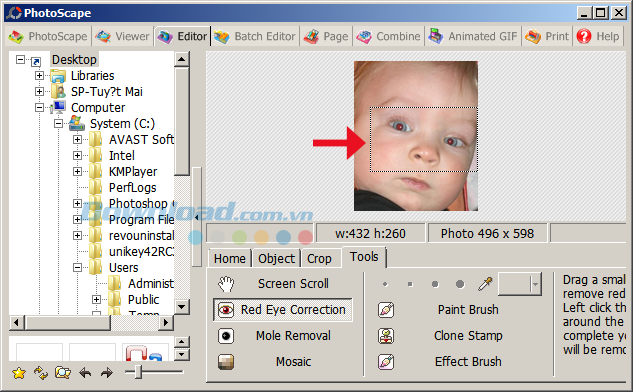
Task: Select the unikey42RC folder
Action: (x=141, y=252)
